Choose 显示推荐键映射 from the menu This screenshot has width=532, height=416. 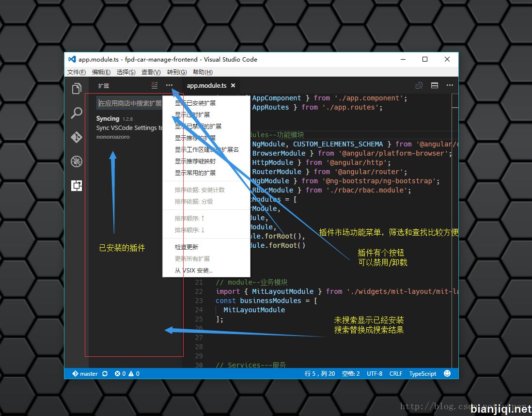point(206,161)
